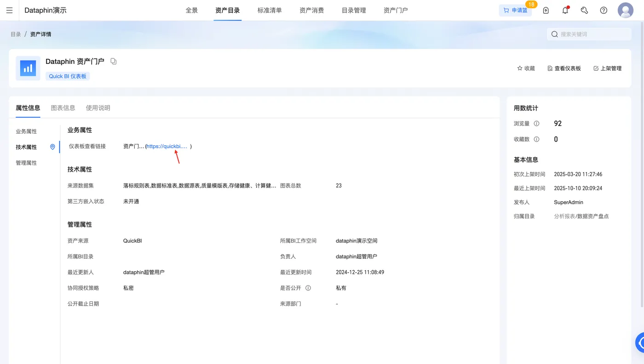This screenshot has height=364, width=644.
Task: Copy the asset name Dataphin 资产门户
Action: [114, 61]
